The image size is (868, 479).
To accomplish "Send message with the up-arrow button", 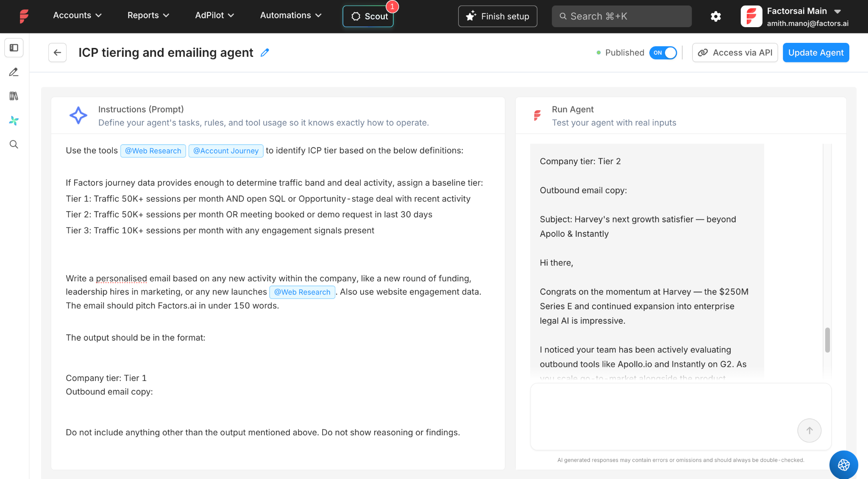I will (x=809, y=431).
